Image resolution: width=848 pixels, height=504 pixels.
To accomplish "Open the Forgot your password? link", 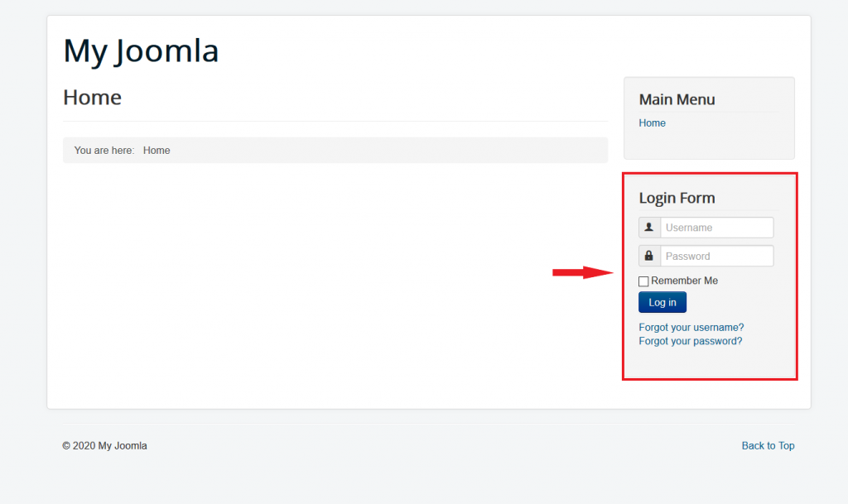I will 691,341.
